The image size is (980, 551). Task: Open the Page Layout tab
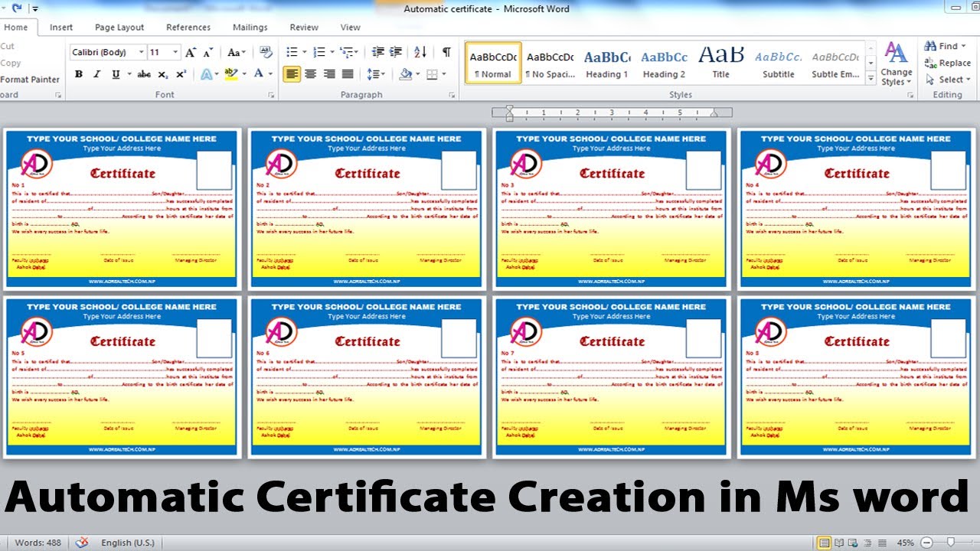(x=119, y=27)
